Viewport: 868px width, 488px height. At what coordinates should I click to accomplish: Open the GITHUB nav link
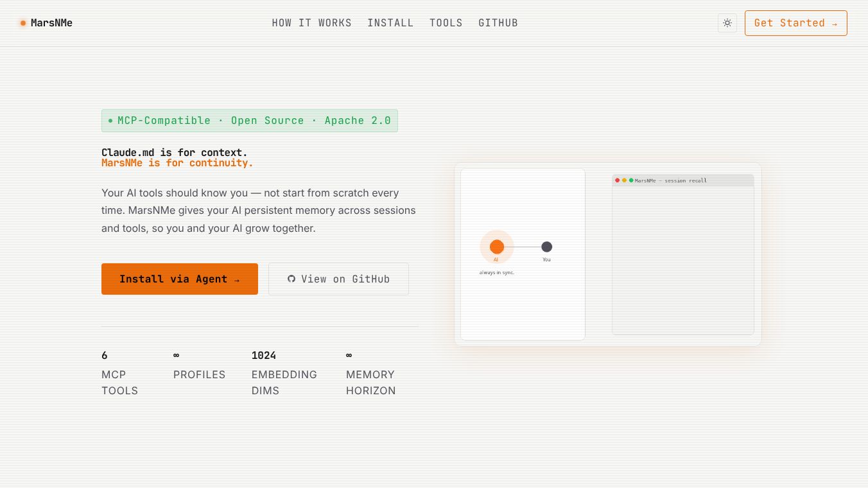(498, 23)
